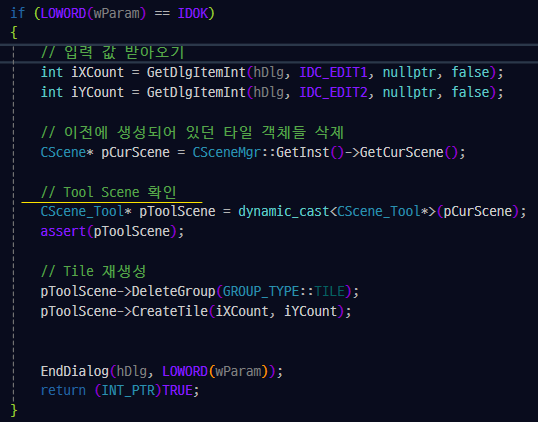The height and width of the screenshot is (422, 538).
Task: Click the '// Tool Scene 확인' comment
Action: 109,192
